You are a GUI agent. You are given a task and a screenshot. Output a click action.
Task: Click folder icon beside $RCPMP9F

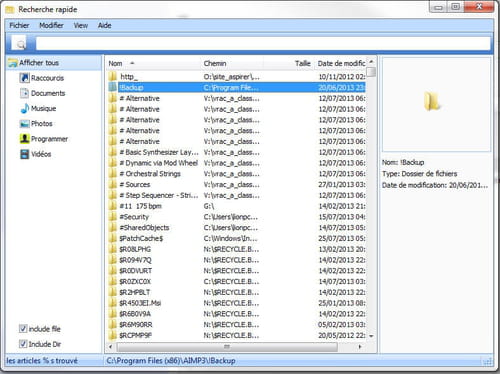(x=113, y=335)
